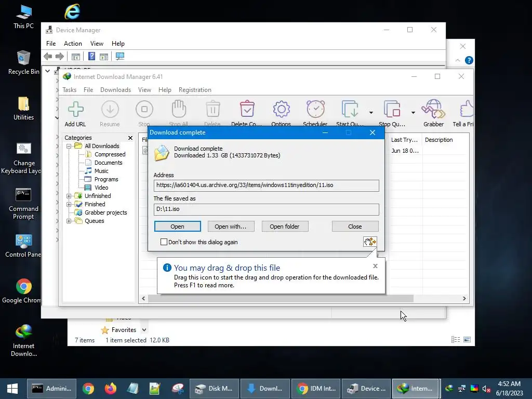Click the Stop All hand icon
Screen dimensions: 532x399
(179, 109)
